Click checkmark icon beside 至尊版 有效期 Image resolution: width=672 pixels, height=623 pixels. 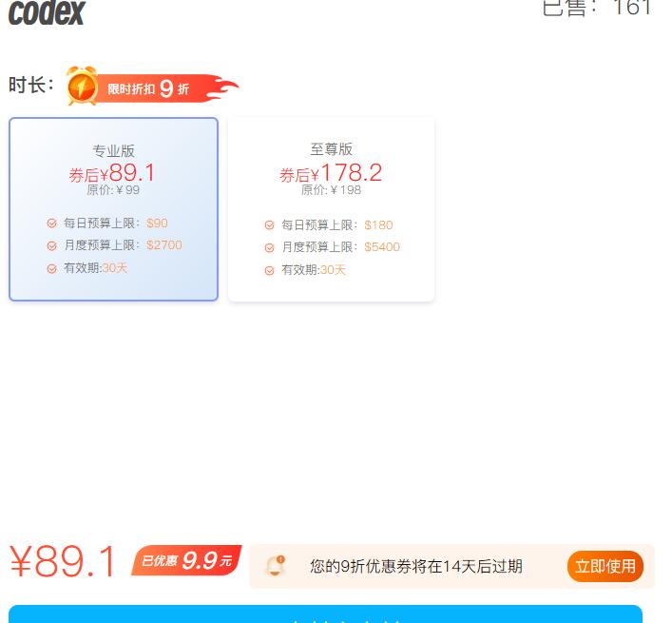(x=270, y=270)
